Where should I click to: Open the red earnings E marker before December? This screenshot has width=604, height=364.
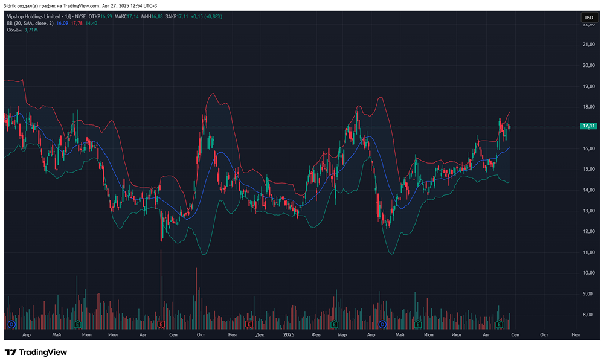[249, 324]
